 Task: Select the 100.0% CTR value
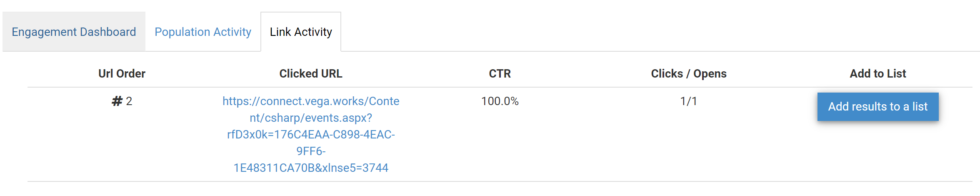500,101
